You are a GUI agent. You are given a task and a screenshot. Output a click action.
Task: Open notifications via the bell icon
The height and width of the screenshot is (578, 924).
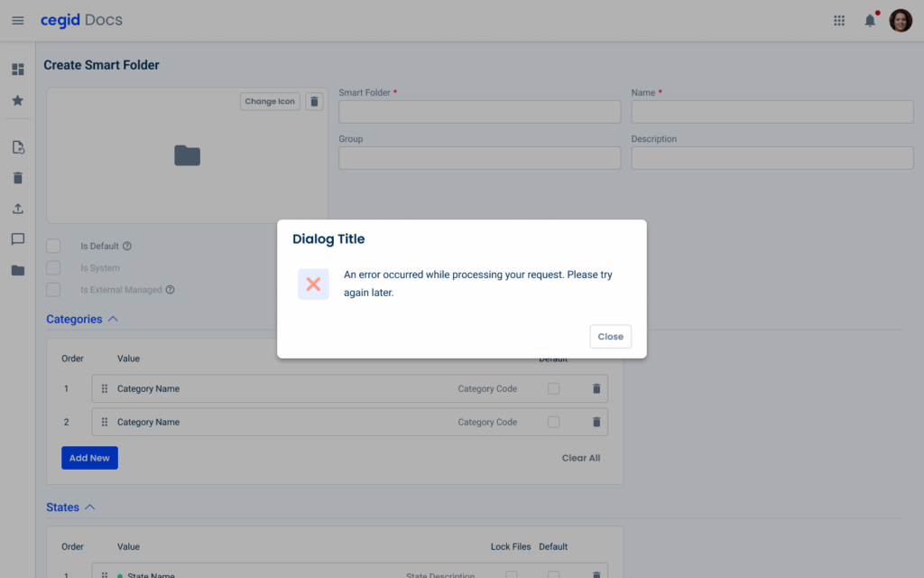point(869,20)
